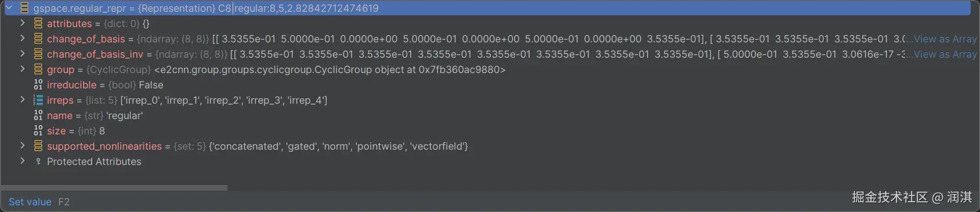Expand the attributes dict node
This screenshot has height=212, width=980.
point(22,23)
